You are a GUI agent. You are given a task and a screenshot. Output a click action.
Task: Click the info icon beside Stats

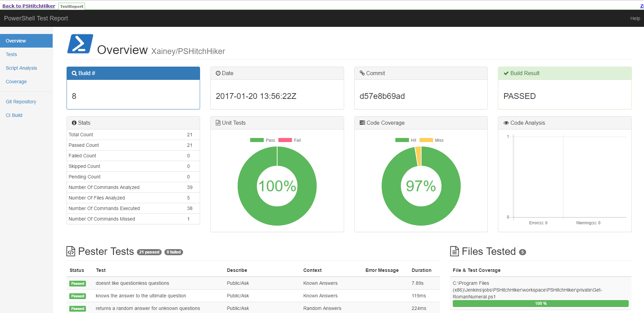tap(74, 123)
